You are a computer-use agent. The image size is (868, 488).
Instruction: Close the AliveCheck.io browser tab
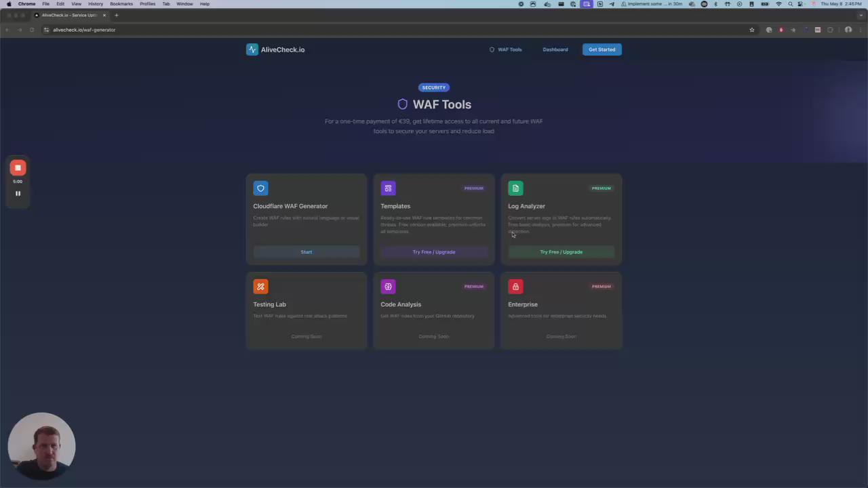[x=104, y=15]
